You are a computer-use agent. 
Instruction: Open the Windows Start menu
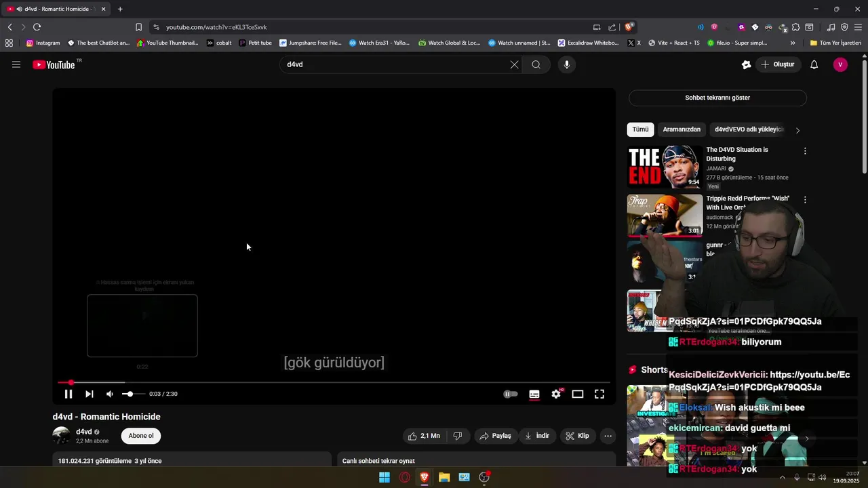pos(384,477)
